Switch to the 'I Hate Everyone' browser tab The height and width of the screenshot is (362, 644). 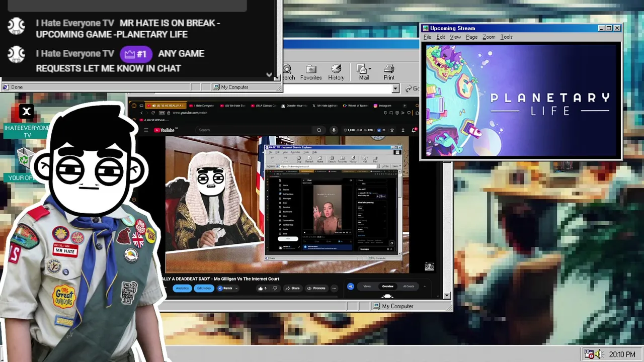pos(201,106)
